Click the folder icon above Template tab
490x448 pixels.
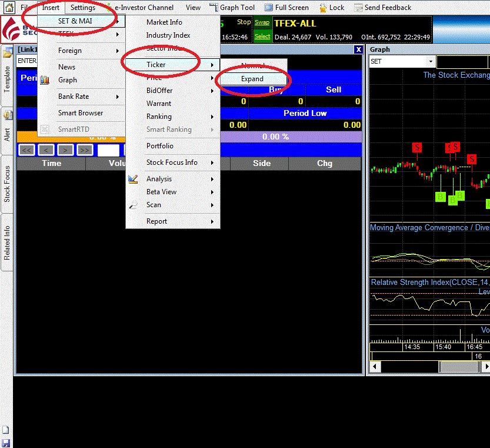[8, 52]
